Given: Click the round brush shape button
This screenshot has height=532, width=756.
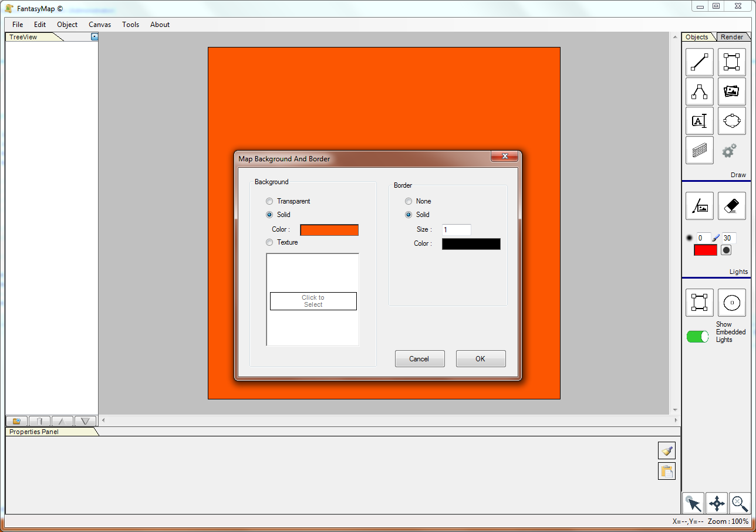Looking at the screenshot, I should pos(726,250).
